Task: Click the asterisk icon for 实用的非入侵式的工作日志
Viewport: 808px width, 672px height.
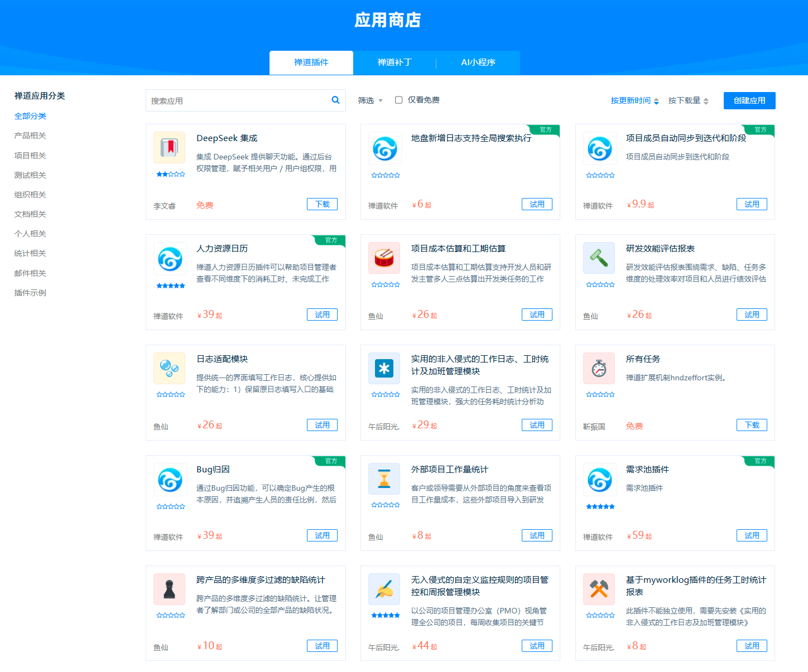Action: [384, 368]
